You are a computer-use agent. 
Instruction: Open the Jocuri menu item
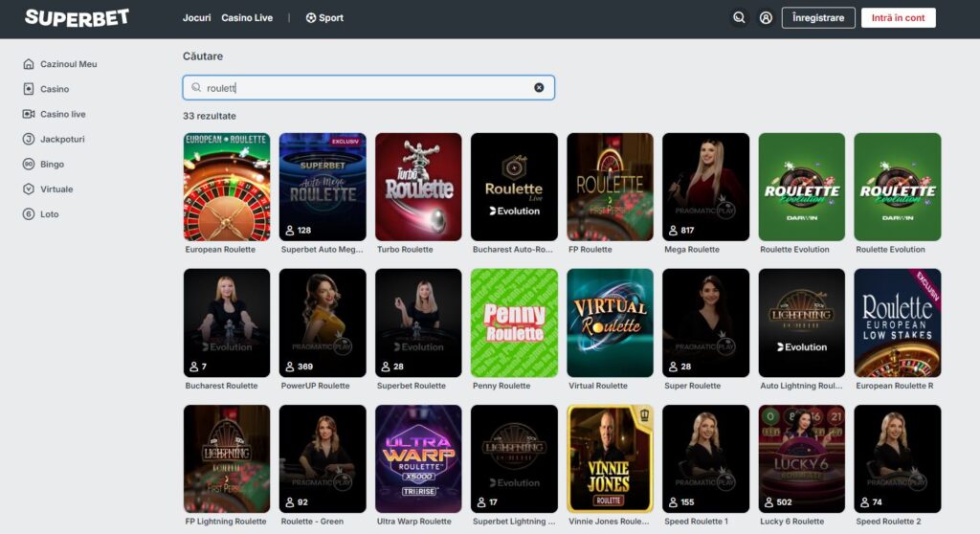(x=197, y=18)
